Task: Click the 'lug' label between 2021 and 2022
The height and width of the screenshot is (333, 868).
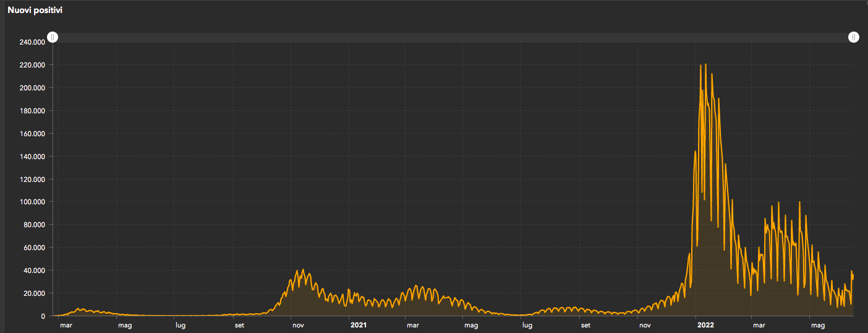Action: coord(527,325)
